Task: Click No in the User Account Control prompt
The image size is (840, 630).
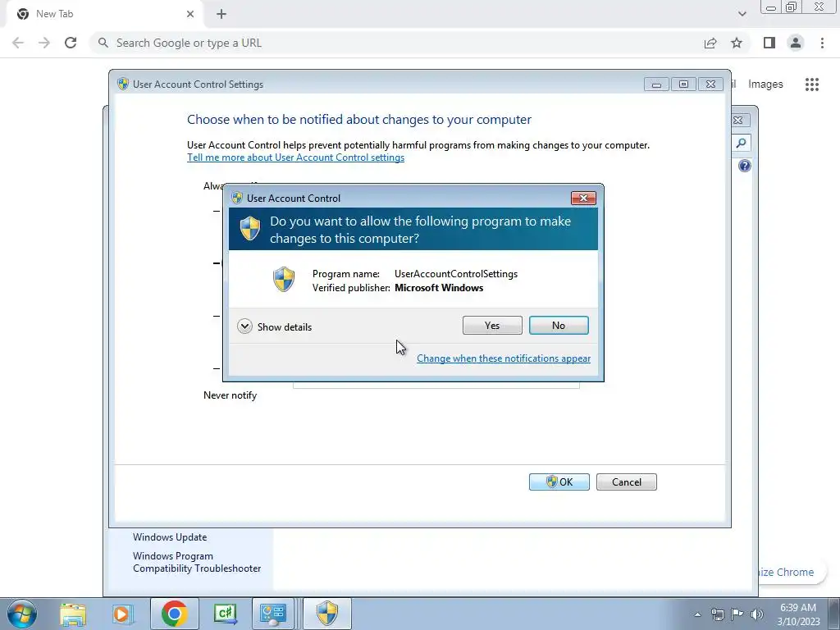Action: tap(558, 325)
